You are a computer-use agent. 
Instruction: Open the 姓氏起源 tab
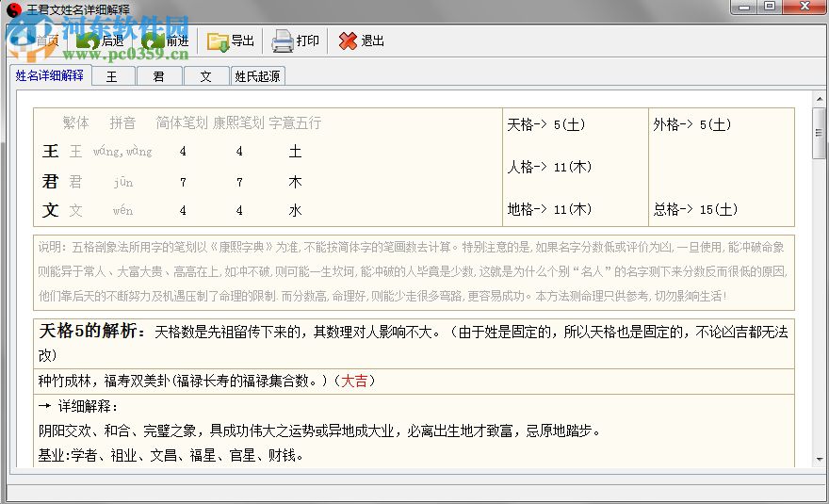[x=257, y=76]
